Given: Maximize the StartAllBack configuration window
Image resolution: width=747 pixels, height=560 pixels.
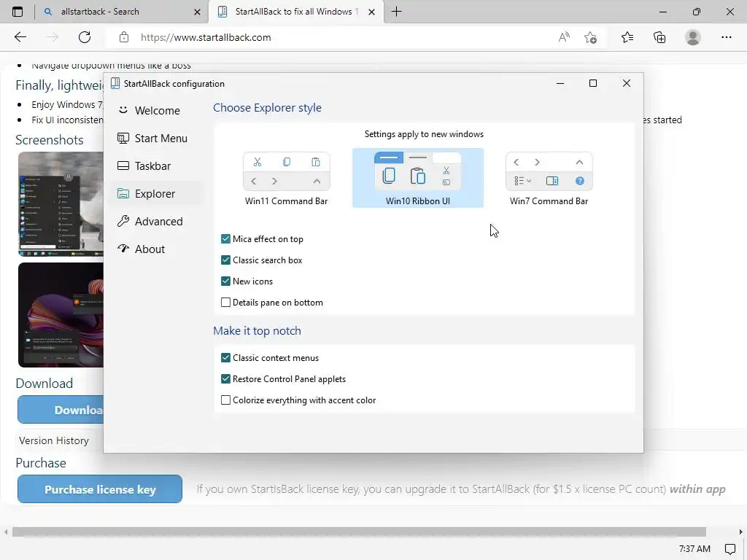Looking at the screenshot, I should point(593,83).
